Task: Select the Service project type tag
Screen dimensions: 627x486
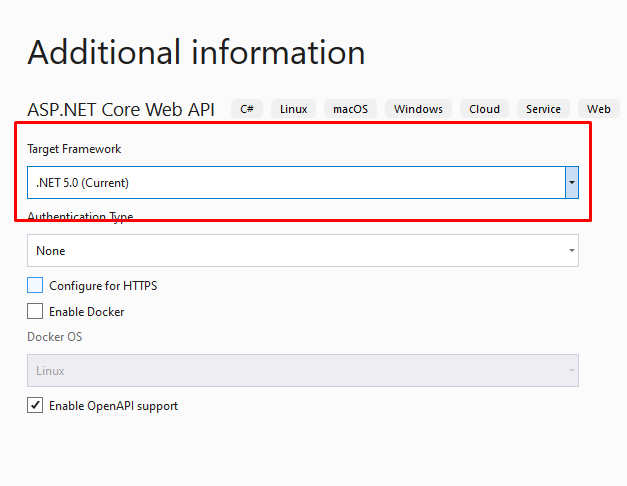Action: 543,109
